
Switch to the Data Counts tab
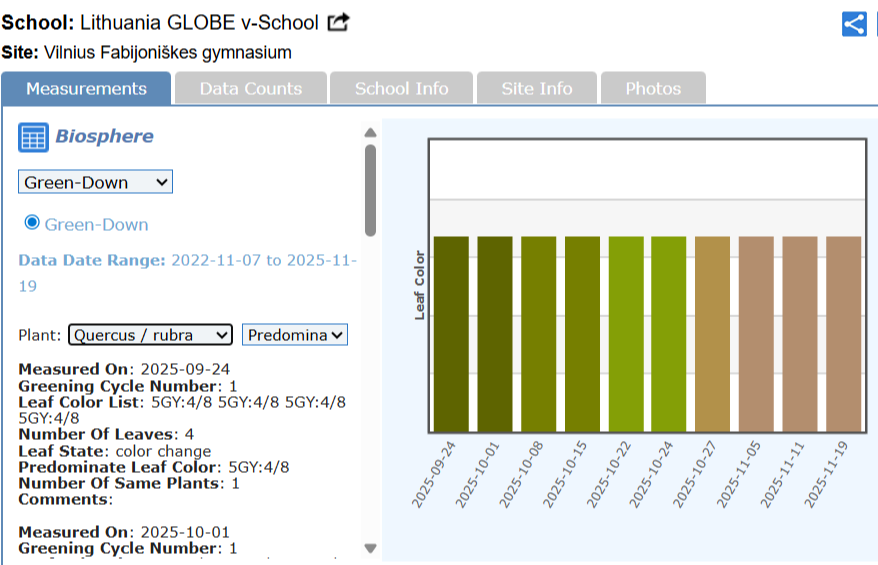tap(250, 89)
